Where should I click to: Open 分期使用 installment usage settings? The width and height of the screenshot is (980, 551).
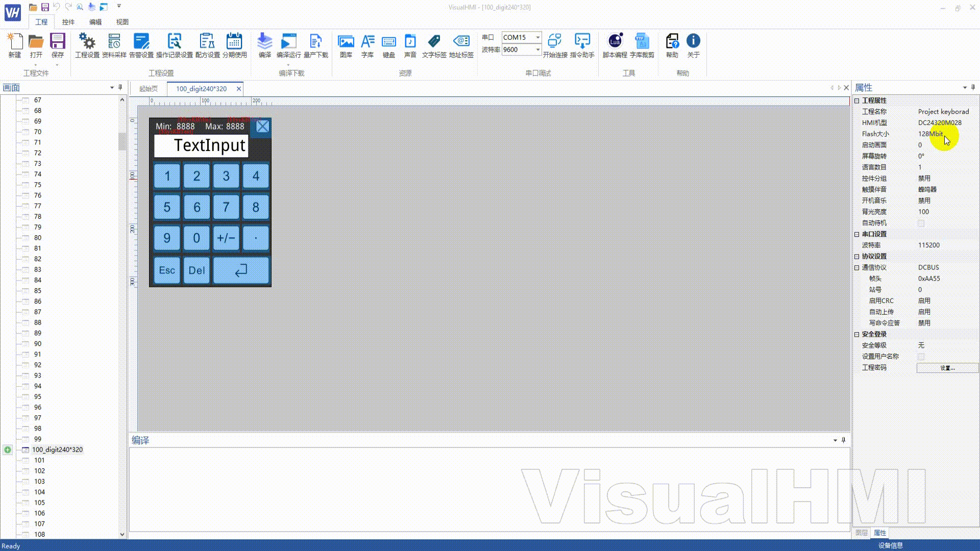pos(234,45)
